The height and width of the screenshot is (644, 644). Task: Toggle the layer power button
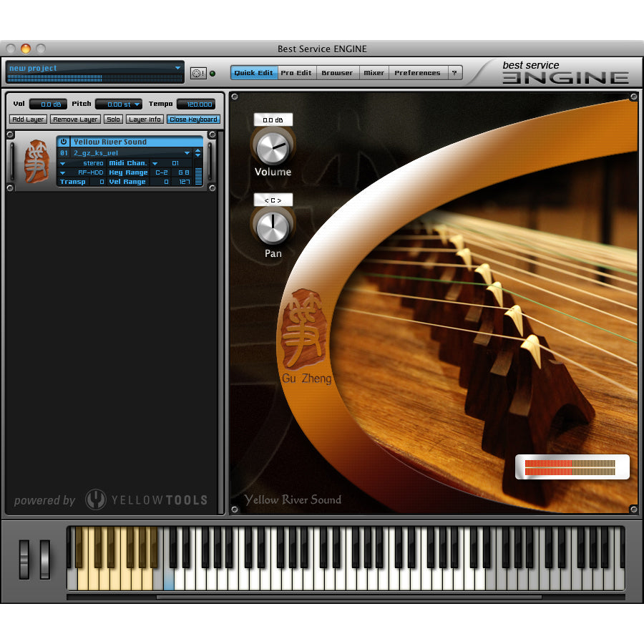64,142
